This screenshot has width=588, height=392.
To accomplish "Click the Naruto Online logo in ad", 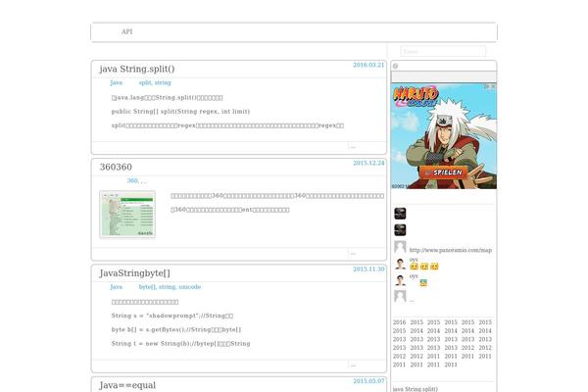I will point(416,96).
